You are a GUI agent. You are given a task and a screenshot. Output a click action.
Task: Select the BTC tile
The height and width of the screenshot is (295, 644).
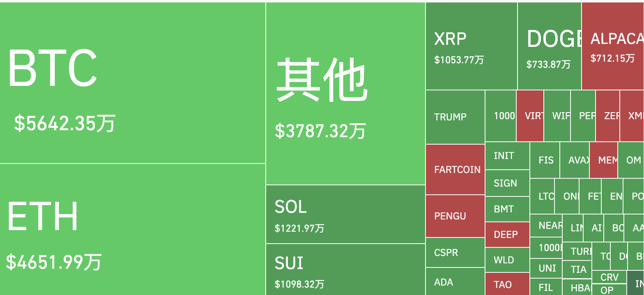(133, 83)
